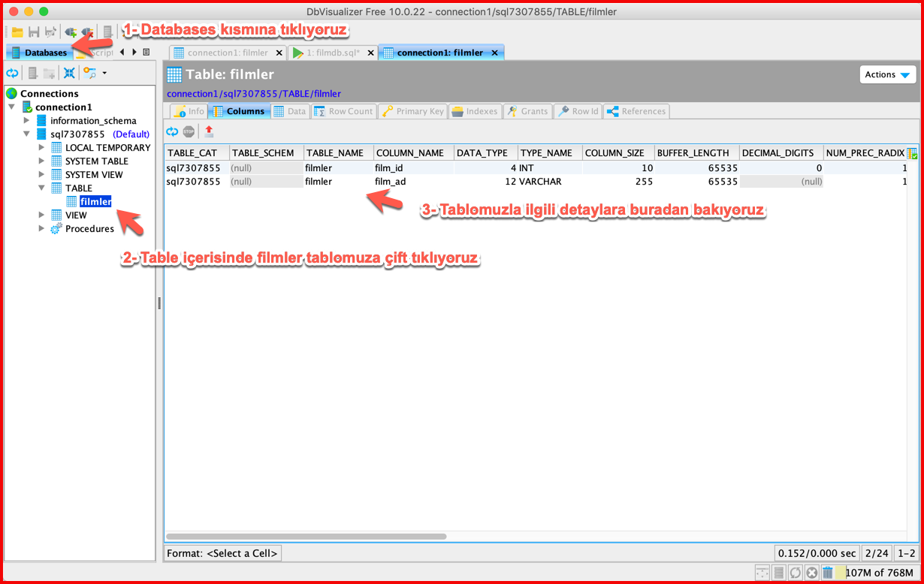Open the Primary Key tab
Screen dimensions: 924x584
tap(413, 111)
